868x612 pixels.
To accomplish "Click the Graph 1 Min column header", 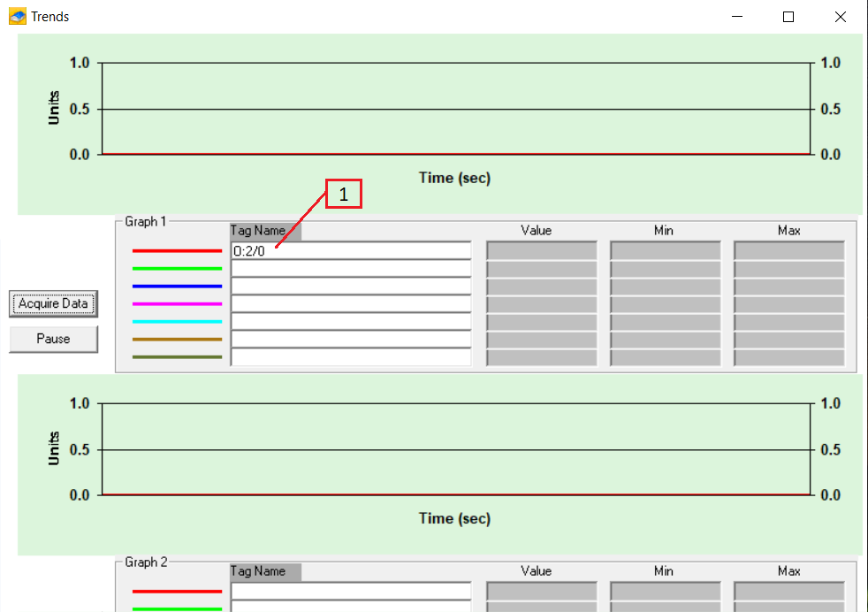I will [663, 231].
